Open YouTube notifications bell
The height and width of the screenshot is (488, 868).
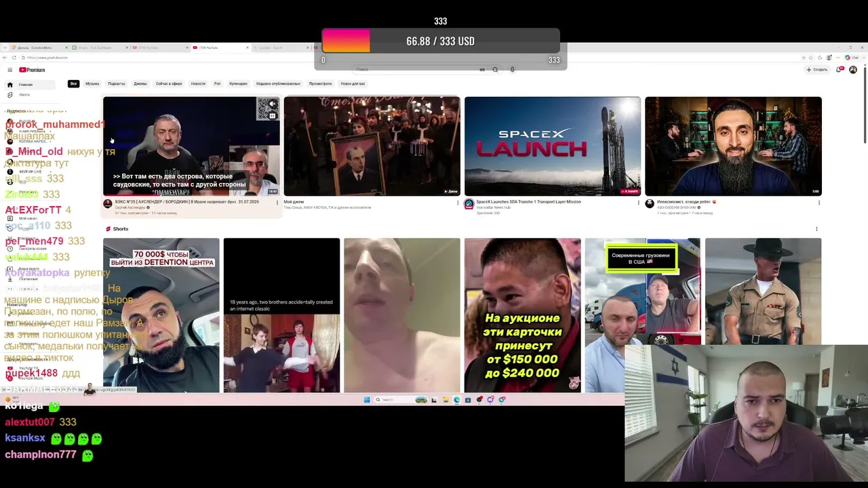(840, 70)
